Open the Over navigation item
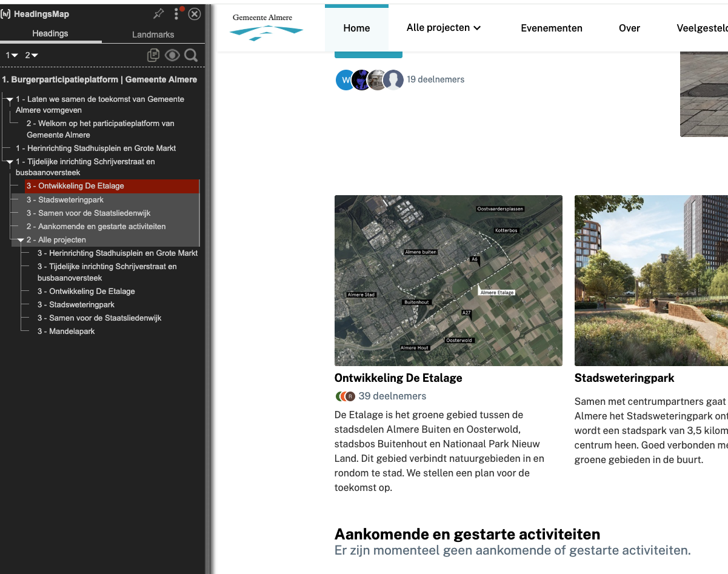Image resolution: width=728 pixels, height=574 pixels. coord(629,28)
